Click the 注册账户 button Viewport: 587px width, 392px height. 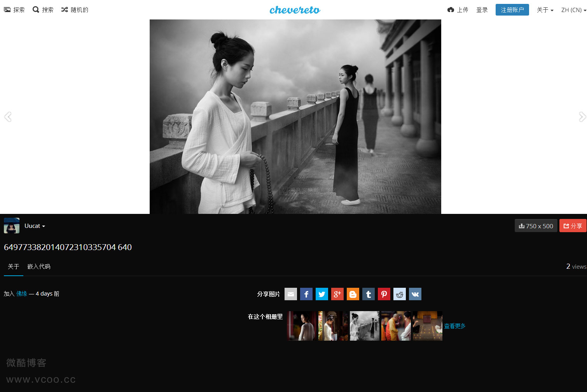(512, 10)
